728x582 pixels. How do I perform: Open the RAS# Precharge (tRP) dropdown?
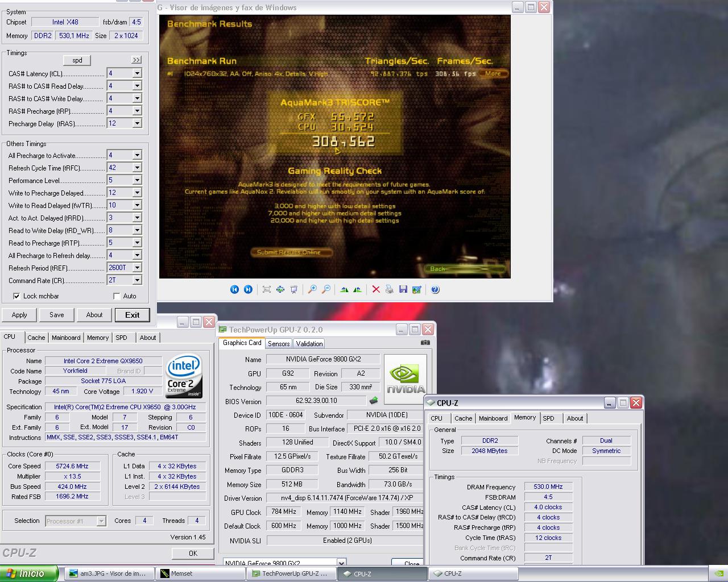(137, 111)
